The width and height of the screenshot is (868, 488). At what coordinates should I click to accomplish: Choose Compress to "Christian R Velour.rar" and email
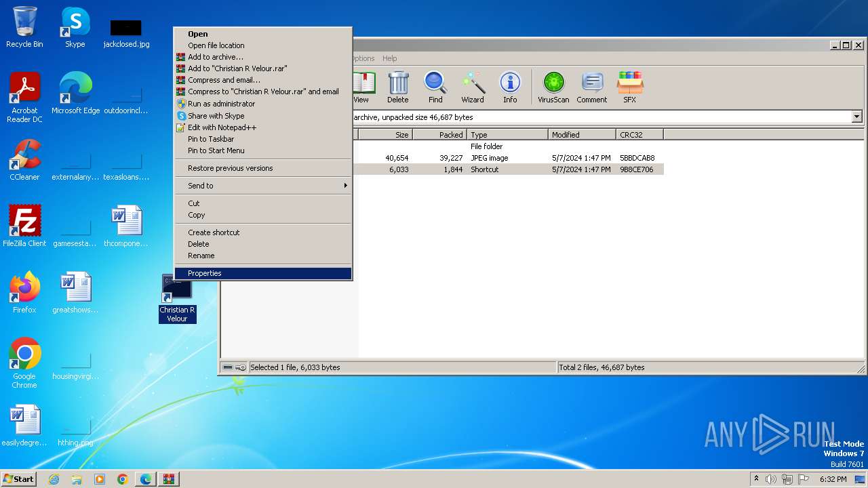point(263,91)
